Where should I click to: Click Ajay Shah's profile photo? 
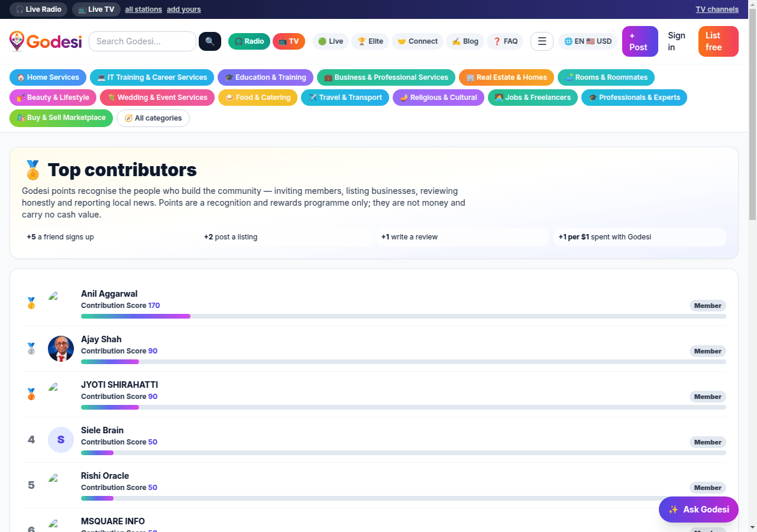coord(61,349)
